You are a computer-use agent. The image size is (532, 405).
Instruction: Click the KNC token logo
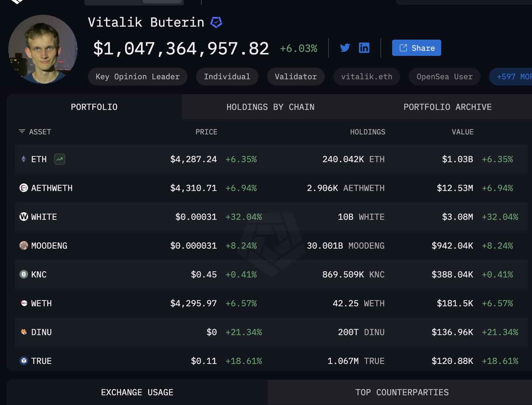pyautogui.click(x=24, y=274)
